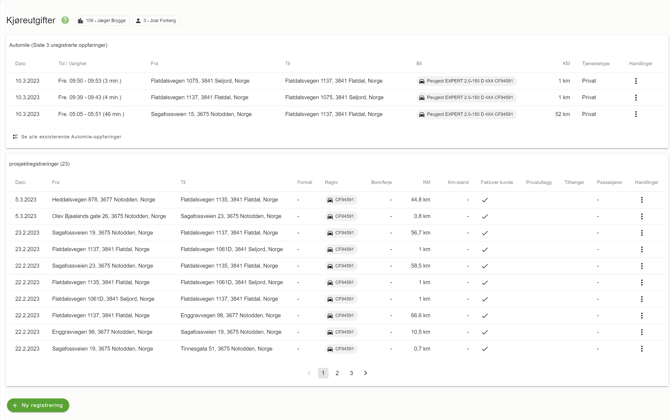Click the Ny registrering button
This screenshot has width=670, height=420.
pyautogui.click(x=38, y=405)
